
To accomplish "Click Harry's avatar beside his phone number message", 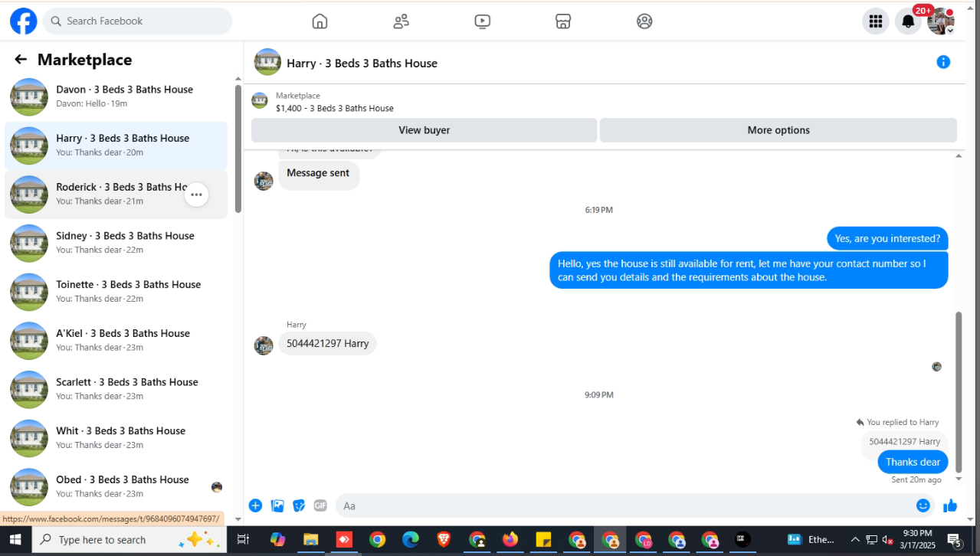I will 264,345.
